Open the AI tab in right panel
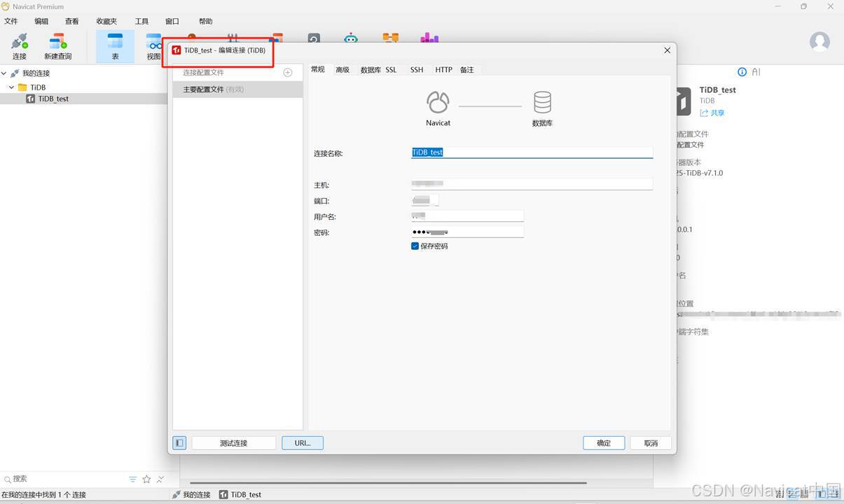 [756, 72]
